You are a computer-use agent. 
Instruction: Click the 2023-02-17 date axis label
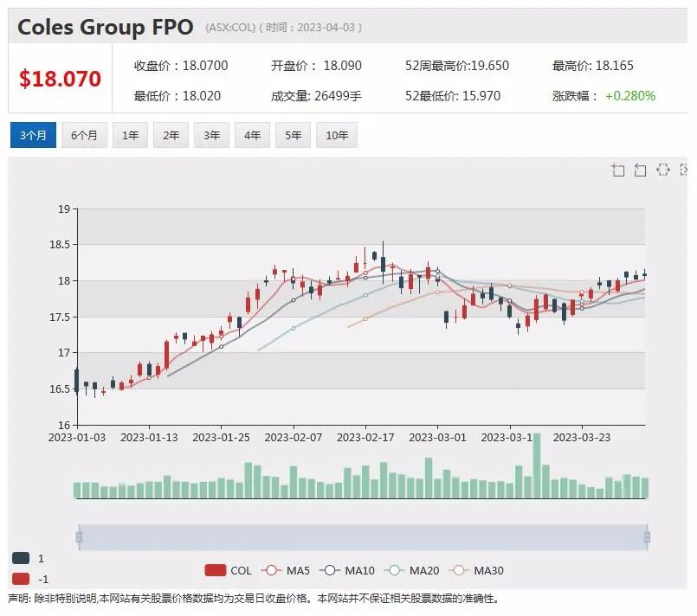coord(365,438)
